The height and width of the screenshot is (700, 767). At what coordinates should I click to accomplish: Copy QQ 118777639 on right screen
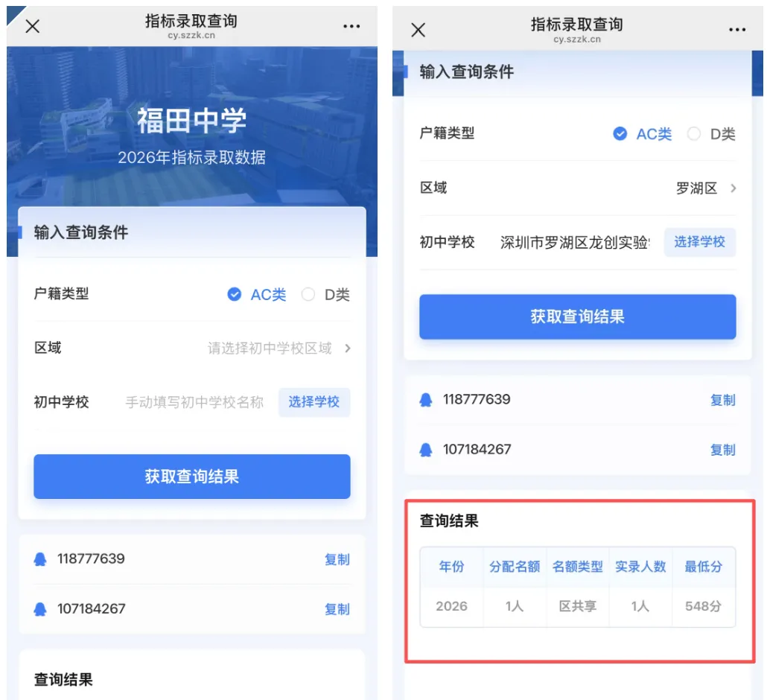tap(723, 400)
